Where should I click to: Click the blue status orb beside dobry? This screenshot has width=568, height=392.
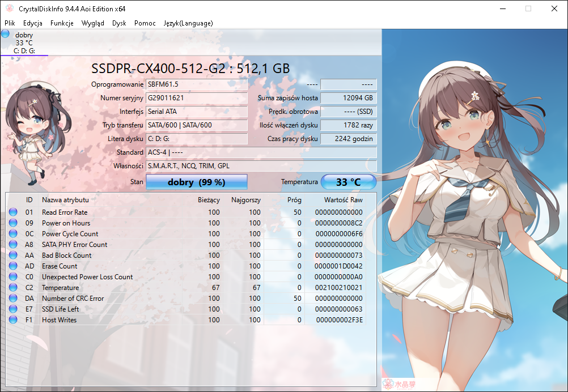point(6,34)
